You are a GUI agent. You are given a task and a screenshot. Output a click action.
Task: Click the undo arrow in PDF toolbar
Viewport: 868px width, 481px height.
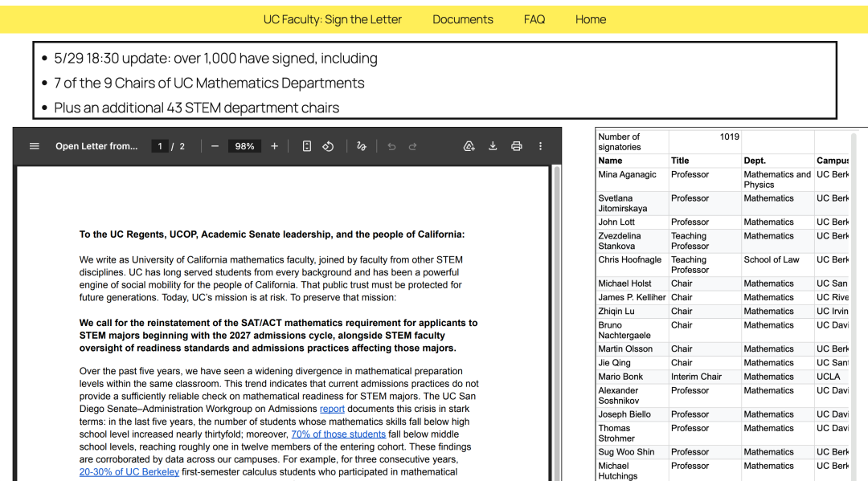click(391, 146)
